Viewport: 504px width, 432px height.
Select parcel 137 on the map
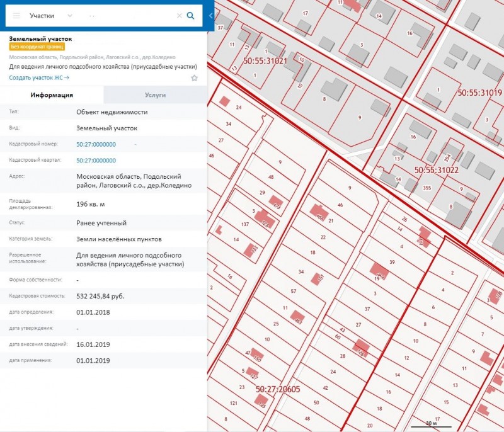[245, 224]
